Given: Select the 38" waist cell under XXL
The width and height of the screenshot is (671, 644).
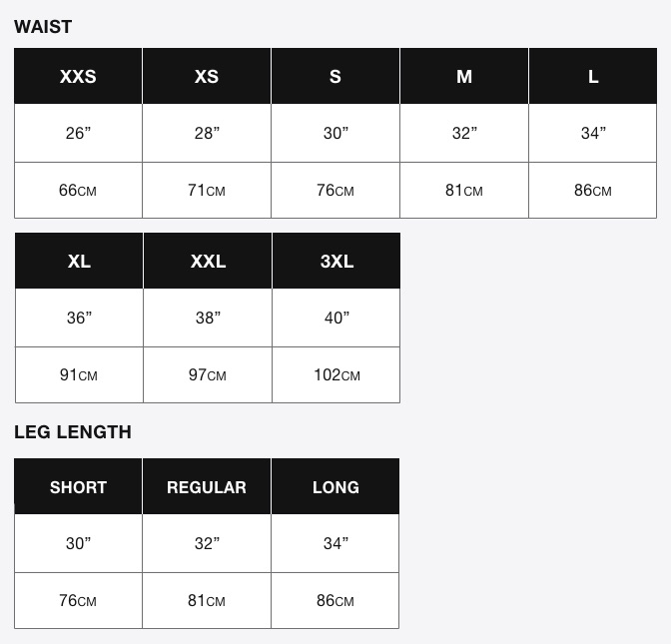Looking at the screenshot, I should coord(208,318).
